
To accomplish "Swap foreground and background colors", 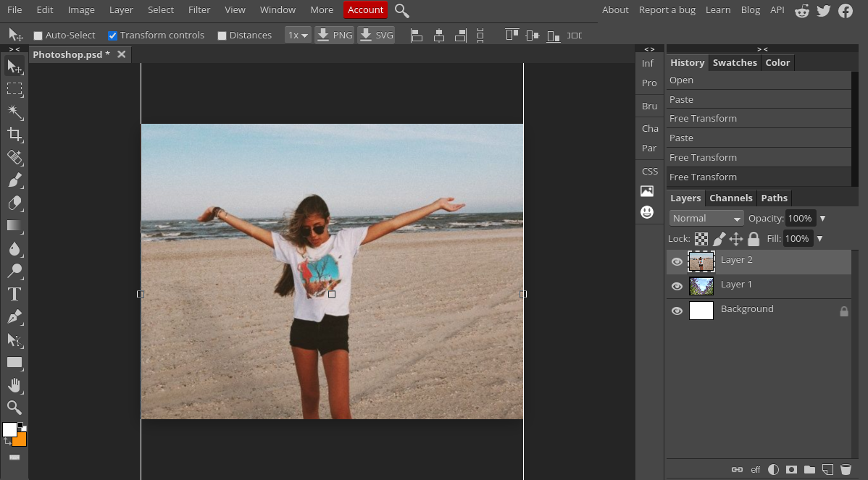I will pyautogui.click(x=7, y=442).
